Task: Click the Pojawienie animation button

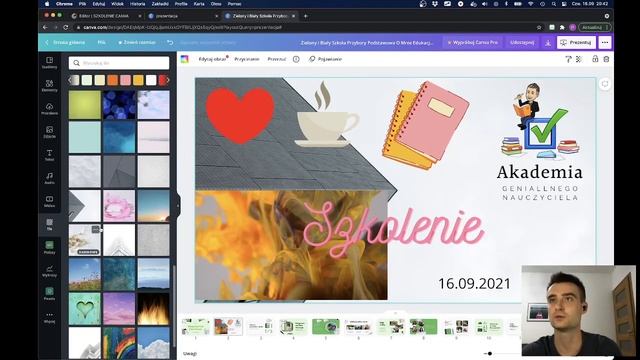Action: point(325,59)
